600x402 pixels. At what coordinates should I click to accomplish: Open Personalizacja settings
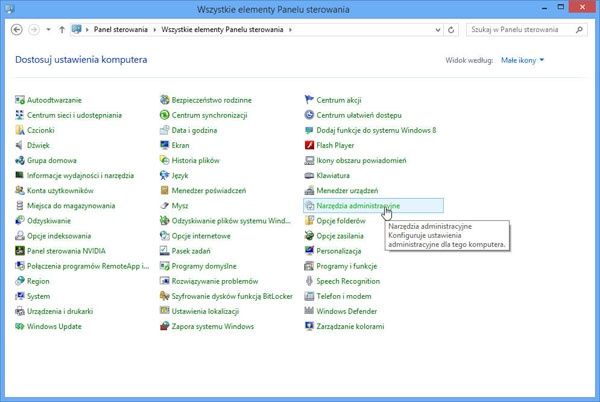(x=339, y=251)
